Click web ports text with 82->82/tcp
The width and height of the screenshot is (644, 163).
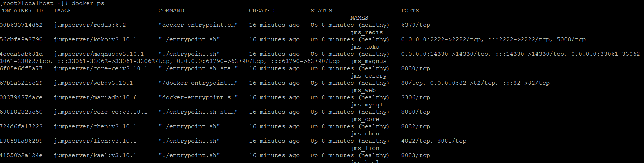pos(475,83)
